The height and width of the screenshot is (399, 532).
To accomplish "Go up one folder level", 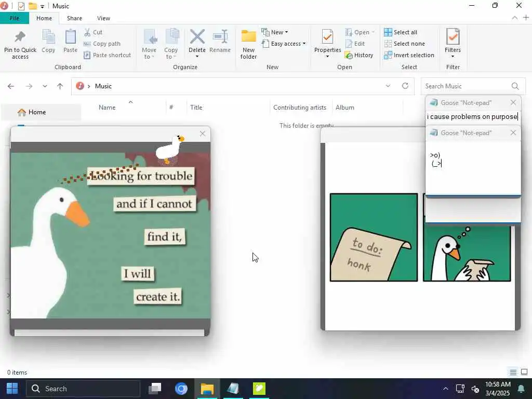I will click(x=60, y=86).
